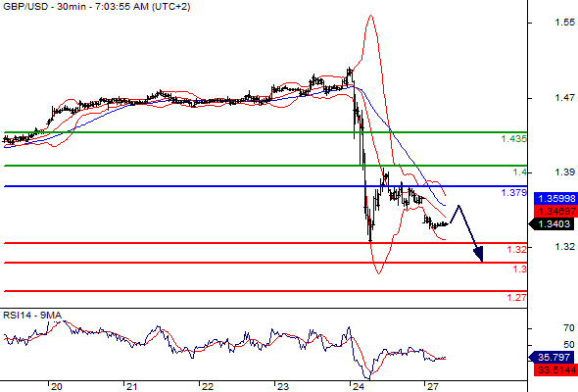The width and height of the screenshot is (578, 392).
Task: Select the blue 35.797 RSI value tag
Action: [552, 357]
